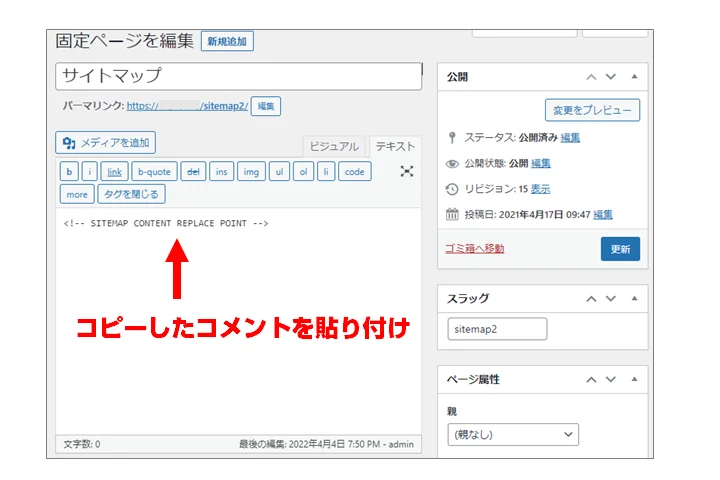This screenshot has width=720, height=480.
Task: Click the ゴミ箱へ移動 link
Action: 474,248
